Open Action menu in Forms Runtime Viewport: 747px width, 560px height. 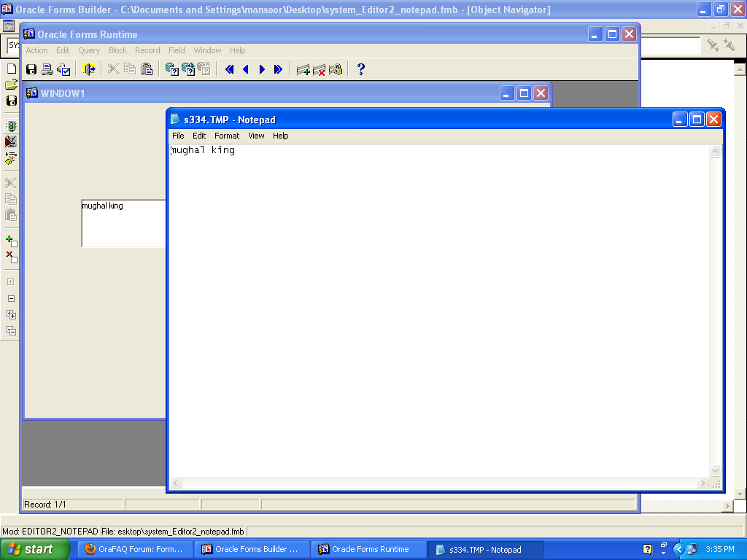tap(36, 50)
